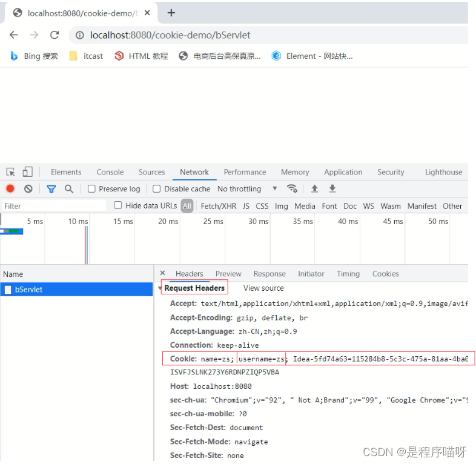Screen dimensions: 476x464
Task: Open the No throttling dropdown
Action: [247, 189]
